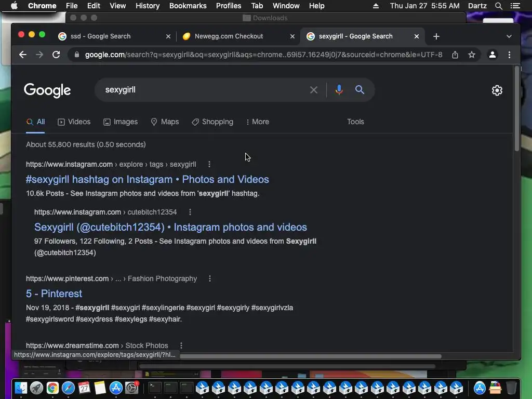Open Trash from the dock
The width and height of the screenshot is (532, 399).
pyautogui.click(x=511, y=388)
